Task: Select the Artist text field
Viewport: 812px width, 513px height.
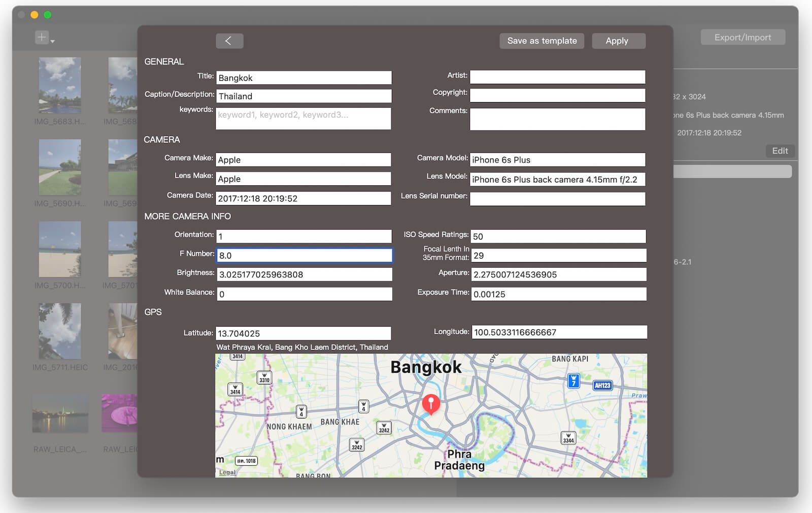Action: pyautogui.click(x=557, y=77)
